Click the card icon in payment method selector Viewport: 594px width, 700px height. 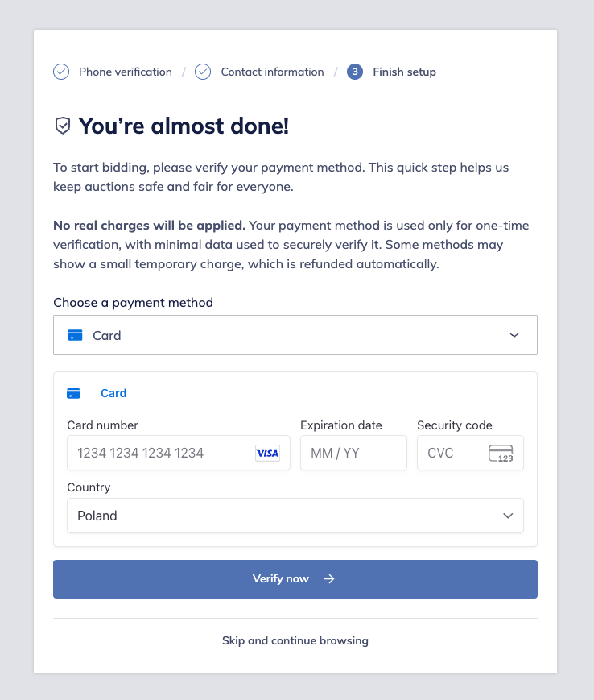tap(76, 335)
